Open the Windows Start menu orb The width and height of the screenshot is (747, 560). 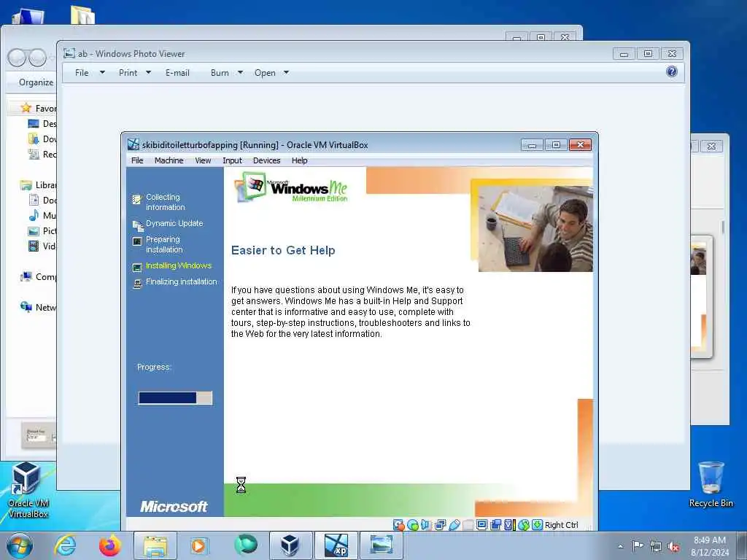pos(20,545)
